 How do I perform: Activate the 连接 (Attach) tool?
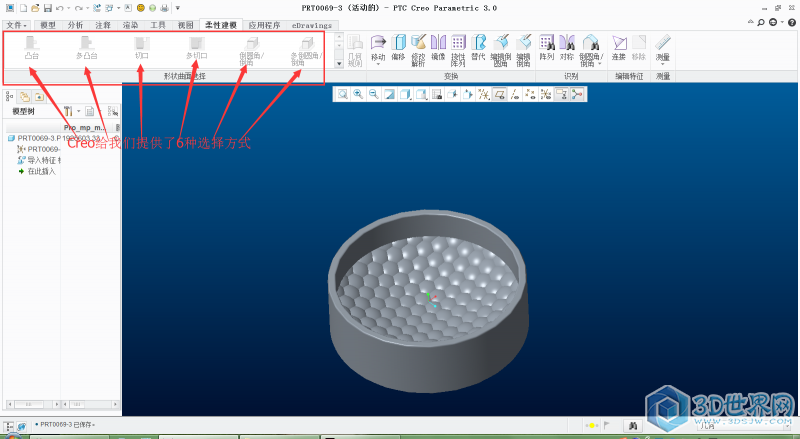pos(619,47)
